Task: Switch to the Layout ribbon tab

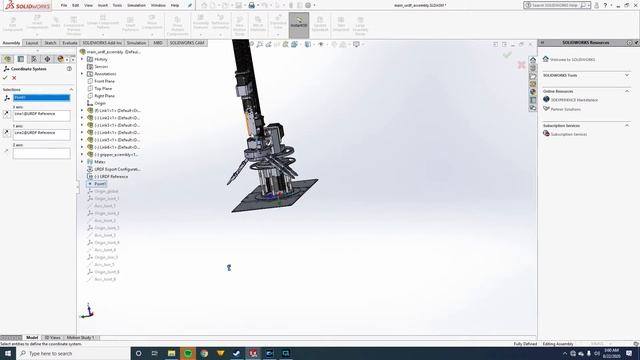Action: tap(32, 43)
